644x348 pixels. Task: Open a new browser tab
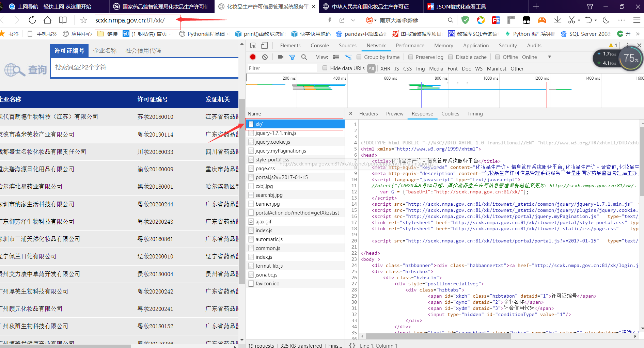536,6
